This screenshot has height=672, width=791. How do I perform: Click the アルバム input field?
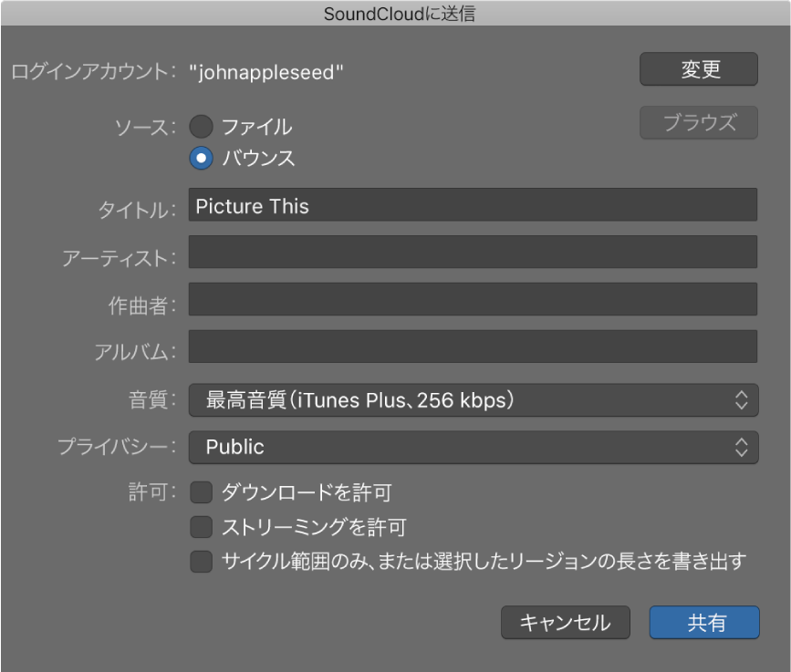point(473,346)
